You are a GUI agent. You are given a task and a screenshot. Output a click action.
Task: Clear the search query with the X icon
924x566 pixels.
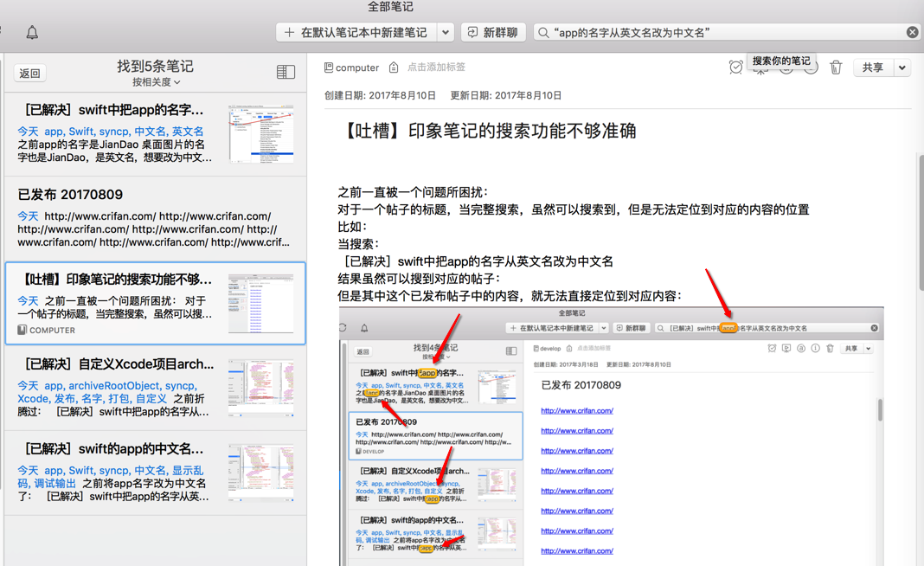click(912, 32)
